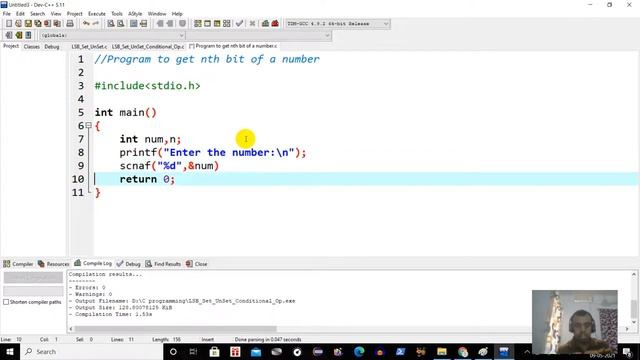This screenshot has height=360, width=640.
Task: Open the File menu
Action: 7,14
